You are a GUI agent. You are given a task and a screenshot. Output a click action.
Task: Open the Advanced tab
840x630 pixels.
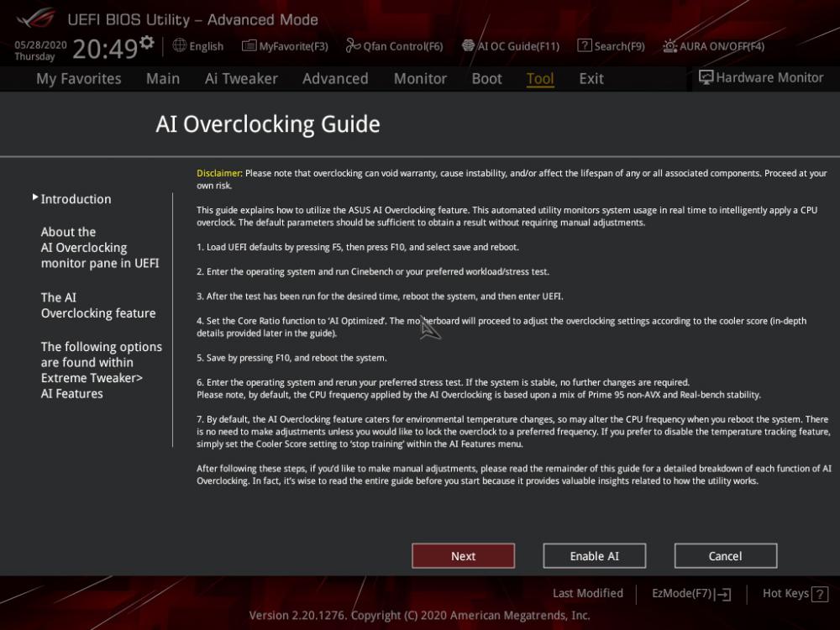pos(335,79)
